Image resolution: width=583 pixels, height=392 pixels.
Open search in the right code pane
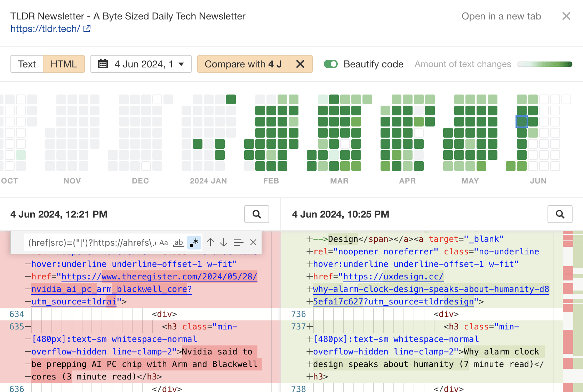click(x=560, y=214)
